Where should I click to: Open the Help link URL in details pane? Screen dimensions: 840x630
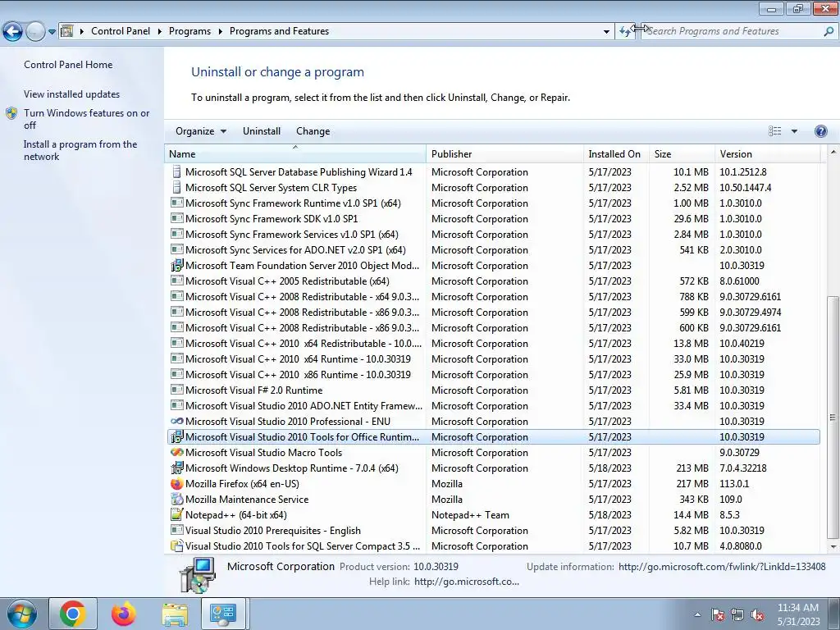pyautogui.click(x=466, y=582)
